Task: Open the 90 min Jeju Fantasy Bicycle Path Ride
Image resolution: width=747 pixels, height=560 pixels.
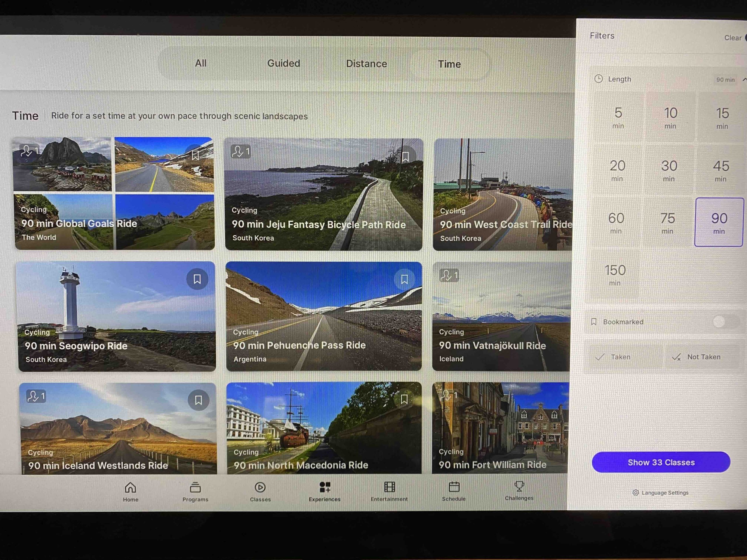Action: tap(324, 194)
